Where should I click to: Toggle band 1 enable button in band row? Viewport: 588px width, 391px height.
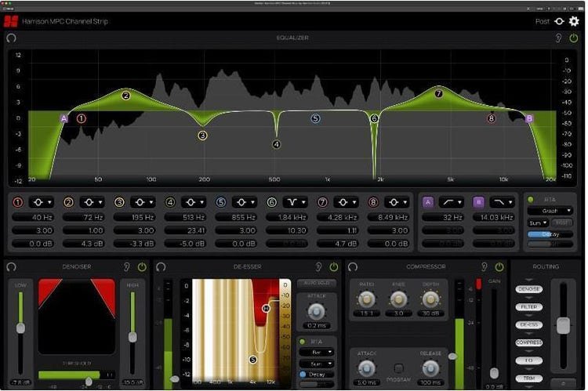point(17,202)
